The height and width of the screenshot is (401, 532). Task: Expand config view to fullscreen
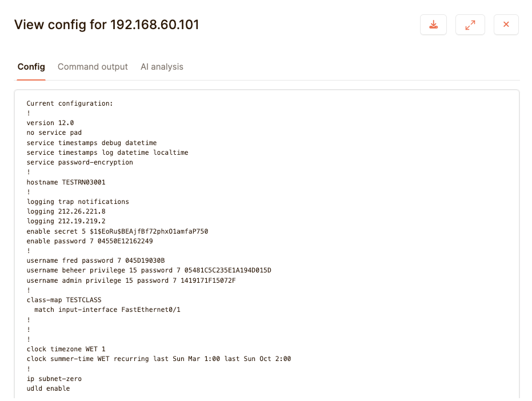tap(470, 25)
